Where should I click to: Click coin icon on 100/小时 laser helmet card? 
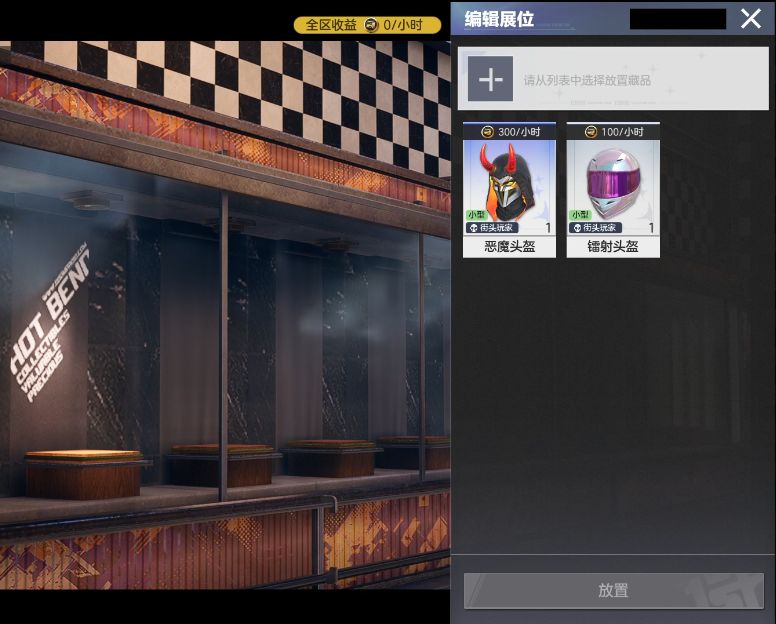591,132
